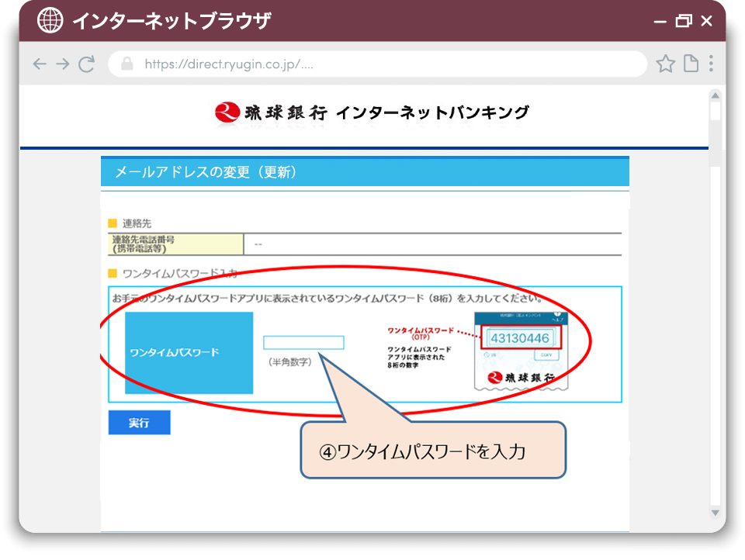Click the phone number value cell showing --
This screenshot has width=745, height=560.
point(432,244)
